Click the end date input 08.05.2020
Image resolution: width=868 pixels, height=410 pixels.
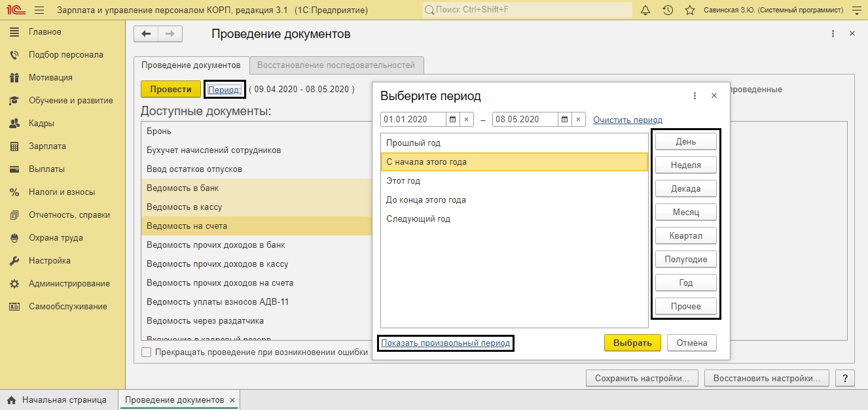tap(525, 120)
